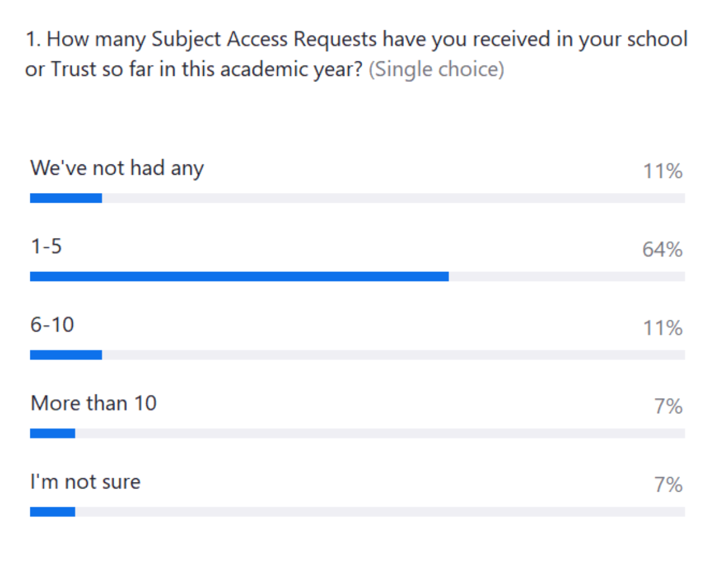Click the blue bar under "I'm not sure"
This screenshot has width=728, height=562.
pos(53,512)
